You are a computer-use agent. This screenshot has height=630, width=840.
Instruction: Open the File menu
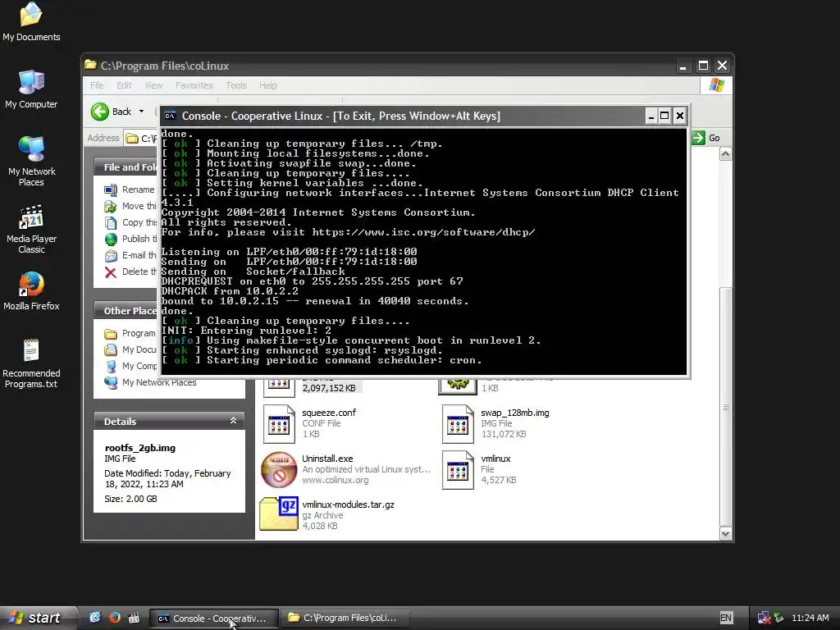click(x=97, y=85)
